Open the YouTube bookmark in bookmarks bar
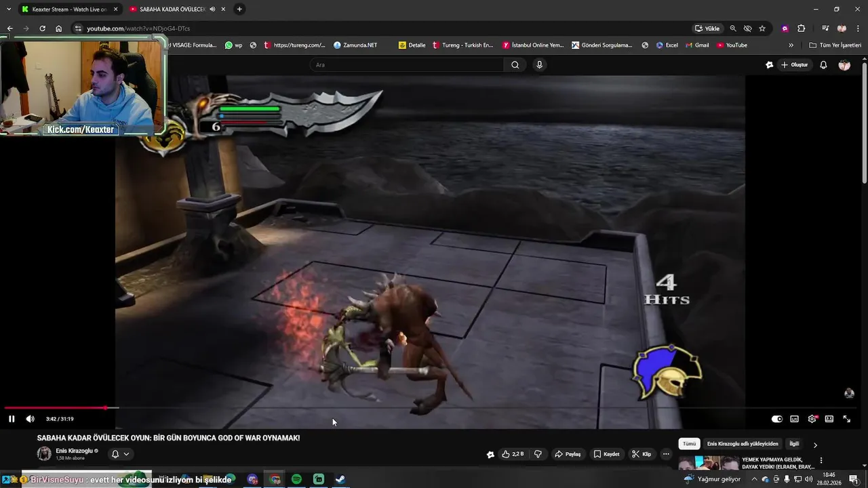The height and width of the screenshot is (488, 868). click(732, 45)
